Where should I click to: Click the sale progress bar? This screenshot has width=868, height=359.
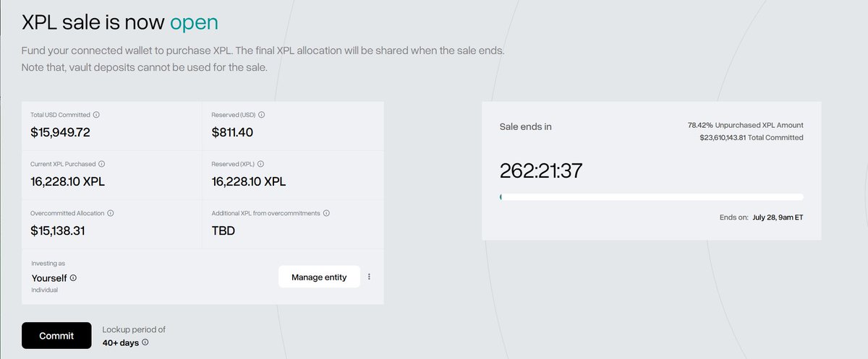[651, 196]
